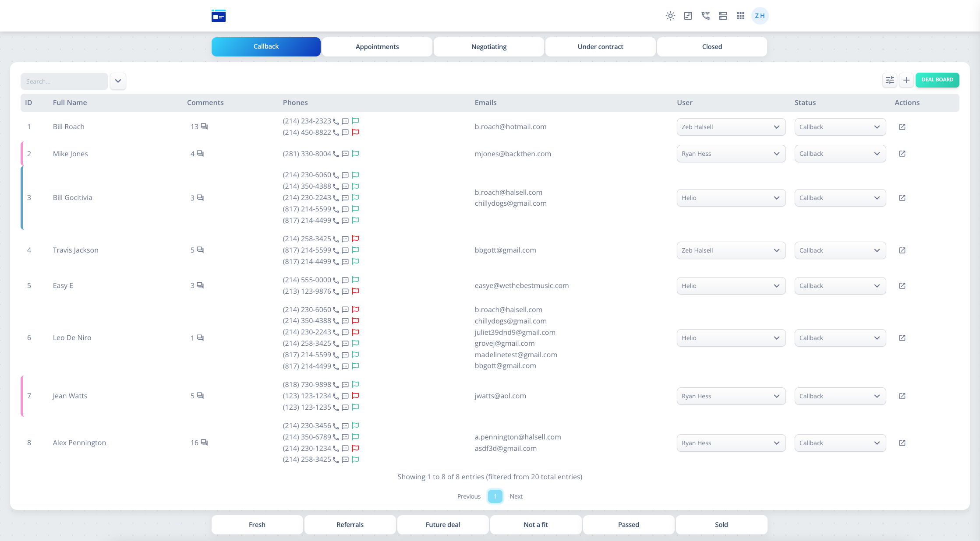Click the Next pagination button
The width and height of the screenshot is (980, 541).
[x=516, y=496]
